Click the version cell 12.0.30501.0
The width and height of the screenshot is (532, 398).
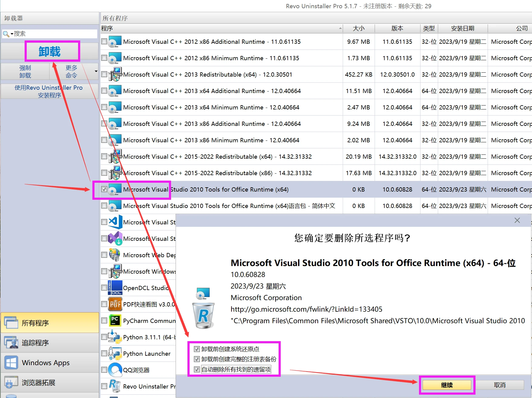(397, 74)
